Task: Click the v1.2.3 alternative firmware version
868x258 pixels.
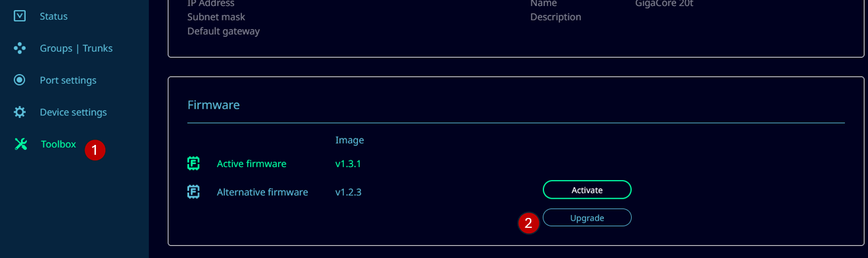Action: pyautogui.click(x=348, y=192)
